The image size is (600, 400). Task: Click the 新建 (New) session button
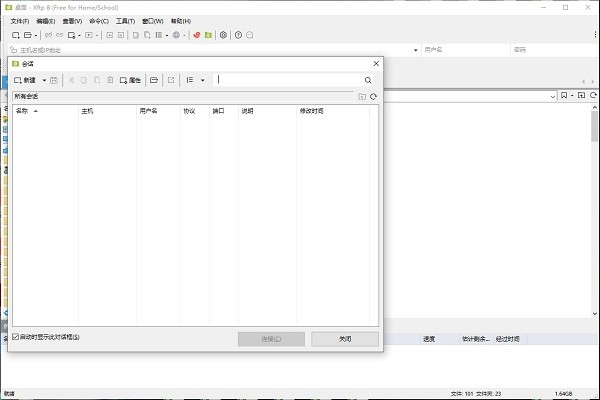click(25, 80)
